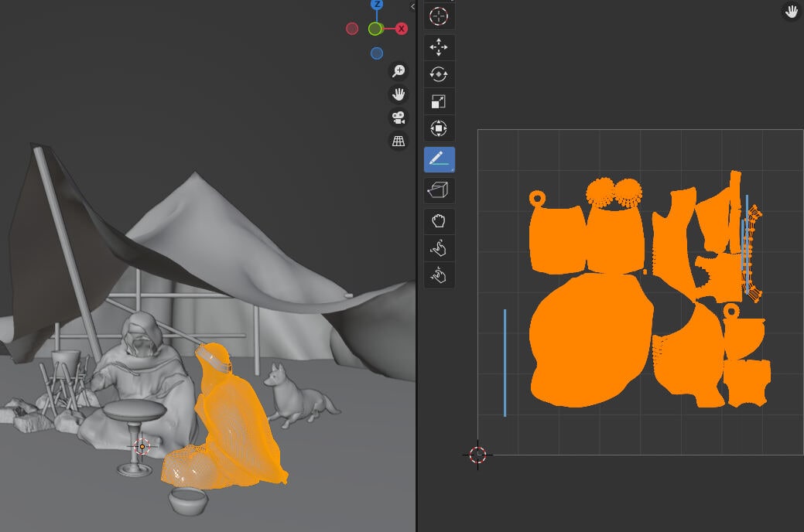
Task: Toggle the camera view using the camera icon
Action: click(x=398, y=118)
